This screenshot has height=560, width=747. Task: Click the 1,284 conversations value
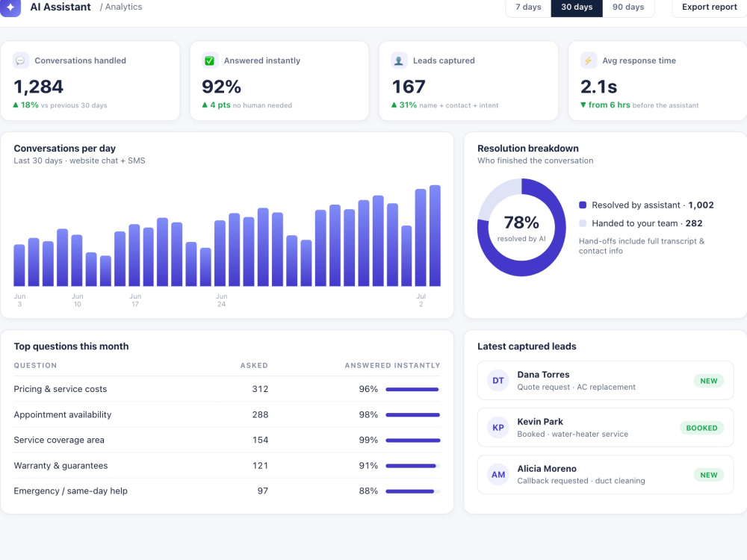38,87
